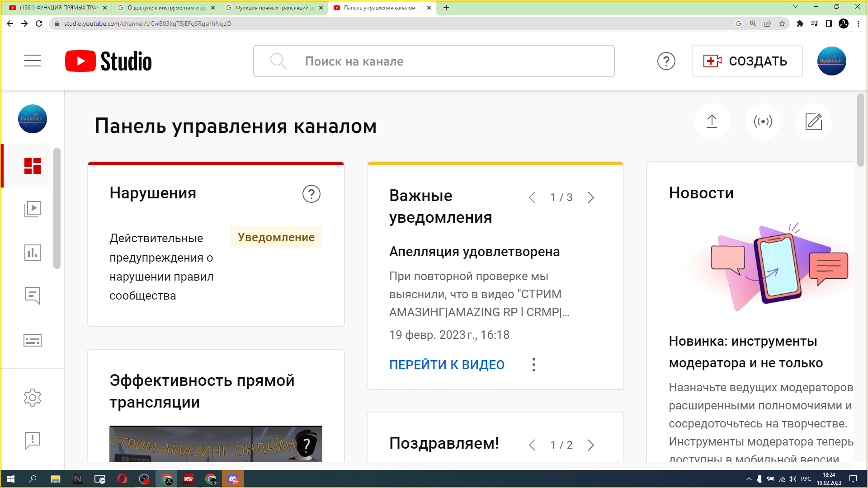Open Settings gear in sidebar

coord(33,398)
